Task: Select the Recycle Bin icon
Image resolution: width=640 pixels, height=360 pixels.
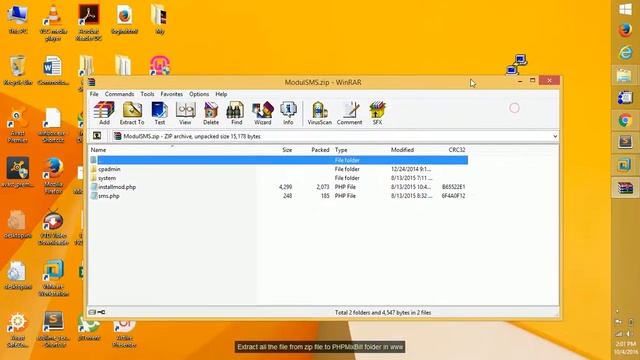Action: [x=18, y=70]
